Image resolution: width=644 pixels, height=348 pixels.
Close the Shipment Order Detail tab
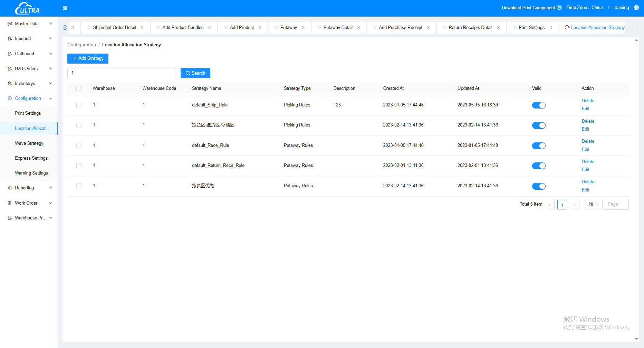(142, 28)
